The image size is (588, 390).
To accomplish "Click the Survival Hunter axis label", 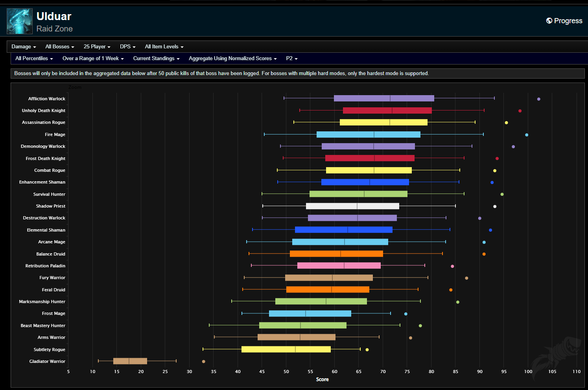I will click(x=49, y=194).
